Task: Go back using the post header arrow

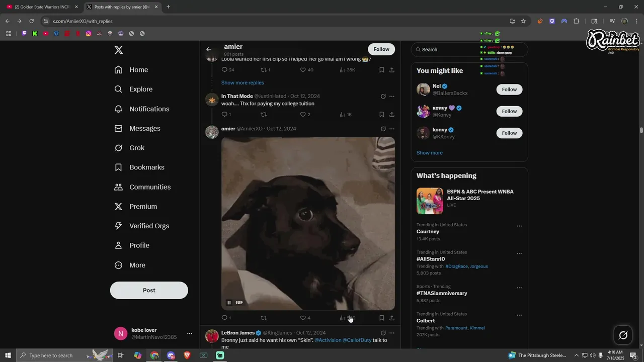Action: [209, 49]
